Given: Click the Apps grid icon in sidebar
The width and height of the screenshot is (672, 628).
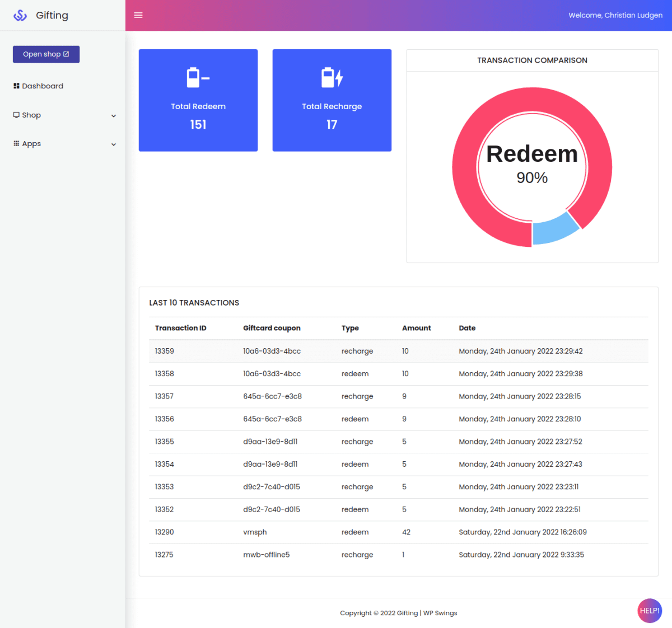Looking at the screenshot, I should click(x=17, y=143).
